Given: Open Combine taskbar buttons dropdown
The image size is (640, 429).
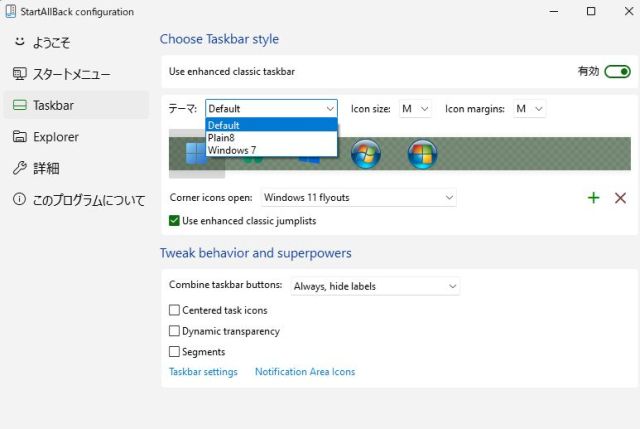Looking at the screenshot, I should point(375,286).
